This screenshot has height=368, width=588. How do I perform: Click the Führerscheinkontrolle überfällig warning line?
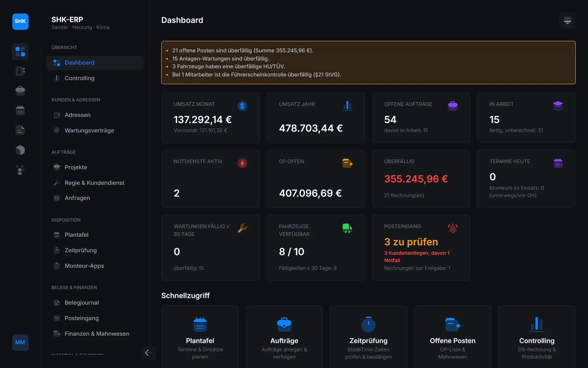click(x=256, y=75)
